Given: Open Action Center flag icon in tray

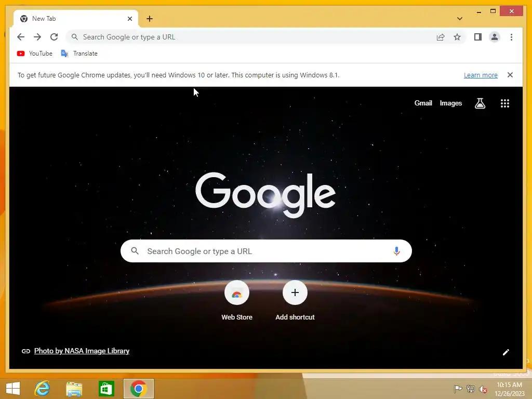Looking at the screenshot, I should click(x=458, y=389).
